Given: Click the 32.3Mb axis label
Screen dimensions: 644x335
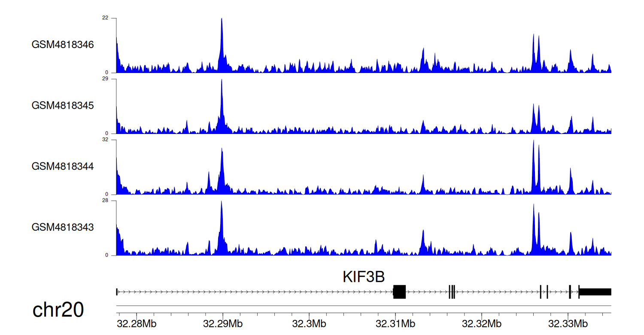Looking at the screenshot, I should (x=309, y=323).
